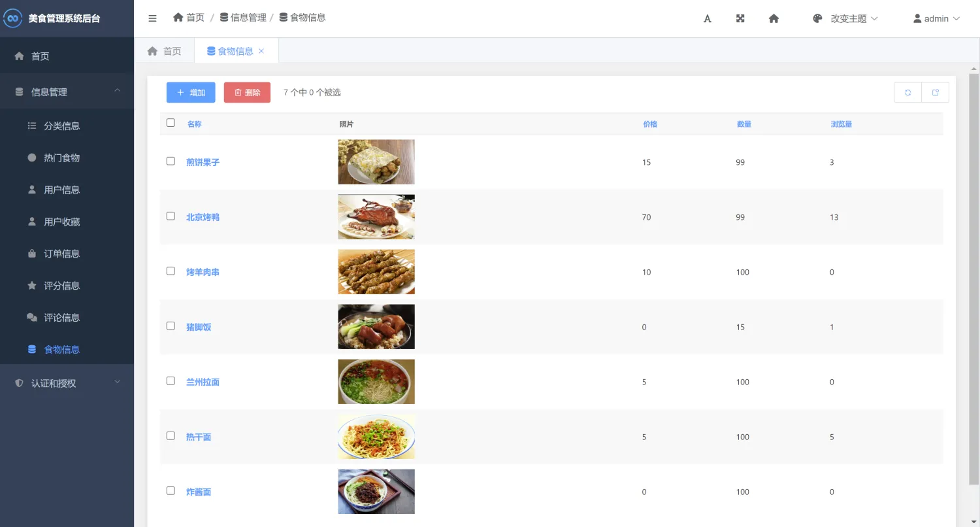The width and height of the screenshot is (980, 527).
Task: Switch to the 首页 tab
Action: point(165,51)
